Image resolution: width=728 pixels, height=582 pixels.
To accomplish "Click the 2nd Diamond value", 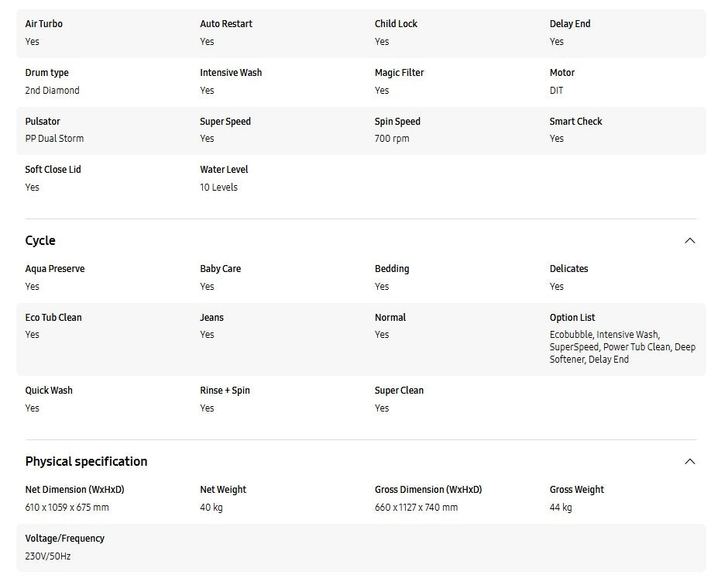I will pos(52,91).
